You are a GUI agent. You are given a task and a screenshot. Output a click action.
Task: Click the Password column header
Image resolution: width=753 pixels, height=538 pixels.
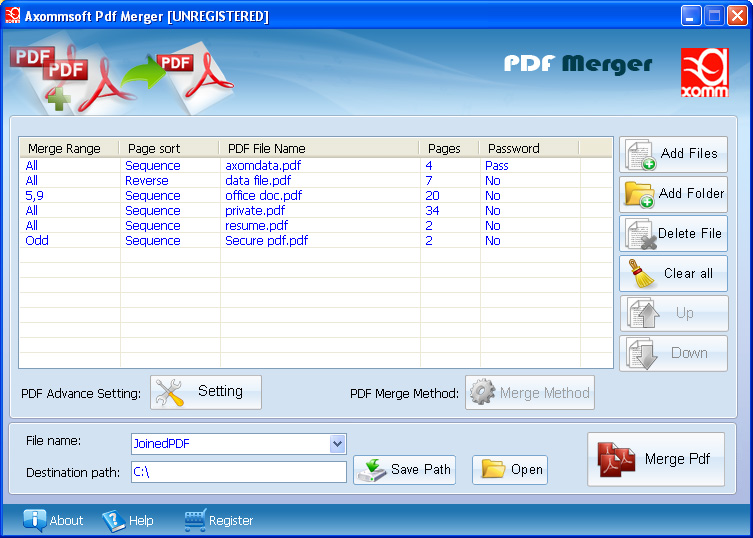[529, 148]
